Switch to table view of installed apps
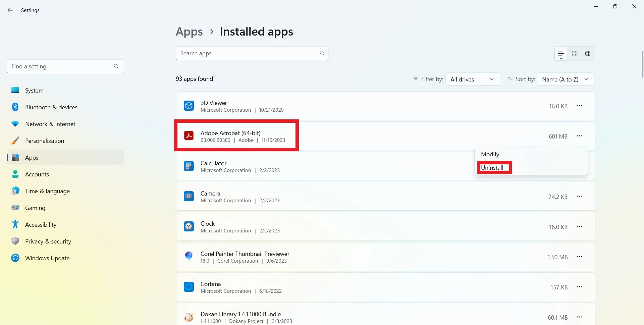The image size is (644, 325). (x=588, y=54)
